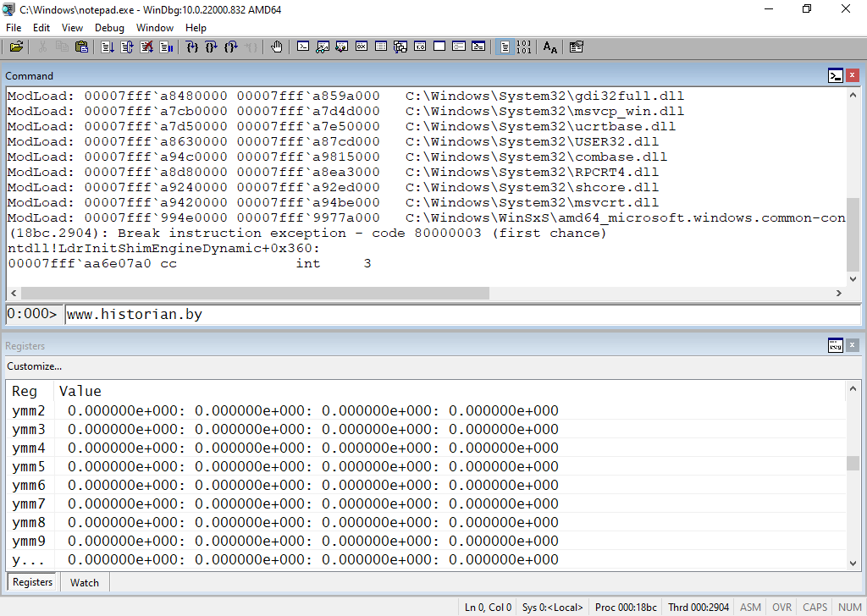The height and width of the screenshot is (616, 867).
Task: Switch to the Watch tab
Action: coord(84,582)
